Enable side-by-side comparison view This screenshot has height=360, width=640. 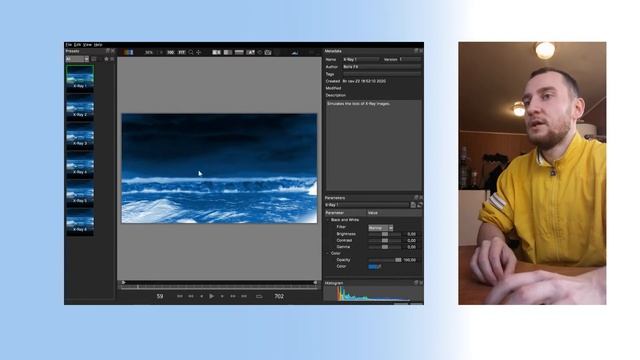pyautogui.click(x=216, y=52)
